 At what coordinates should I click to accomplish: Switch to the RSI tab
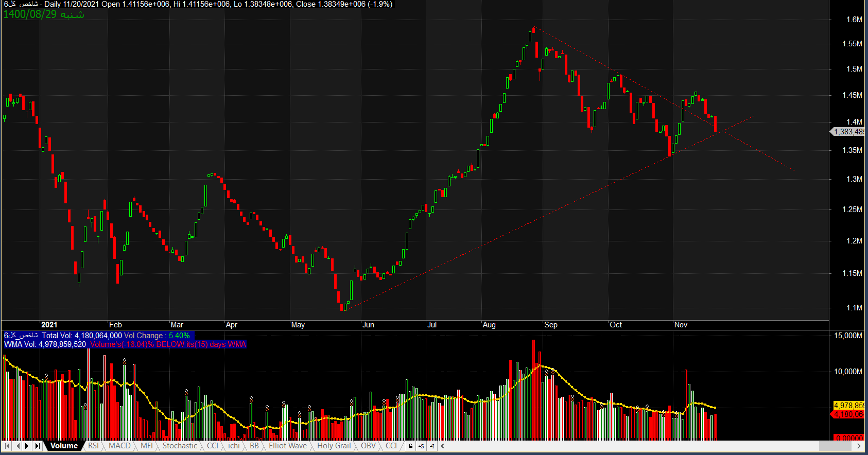tap(93, 446)
